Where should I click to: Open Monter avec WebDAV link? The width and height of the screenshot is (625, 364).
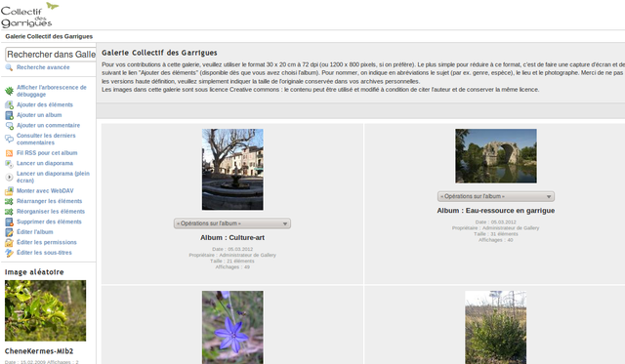click(45, 190)
